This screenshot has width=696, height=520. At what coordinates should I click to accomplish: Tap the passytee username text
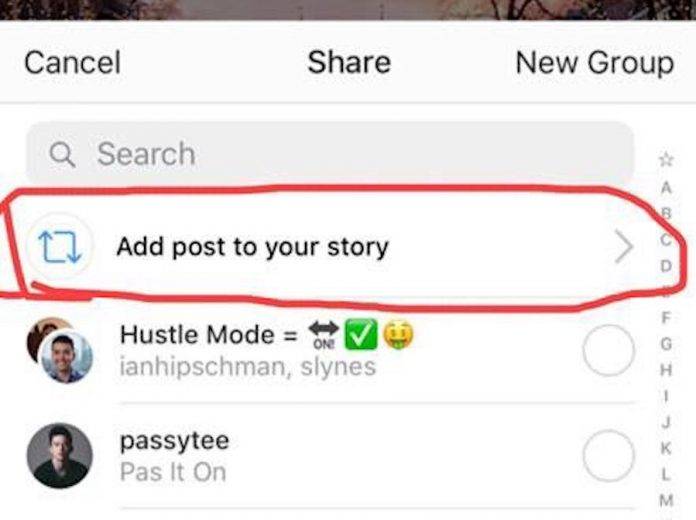coord(174,441)
